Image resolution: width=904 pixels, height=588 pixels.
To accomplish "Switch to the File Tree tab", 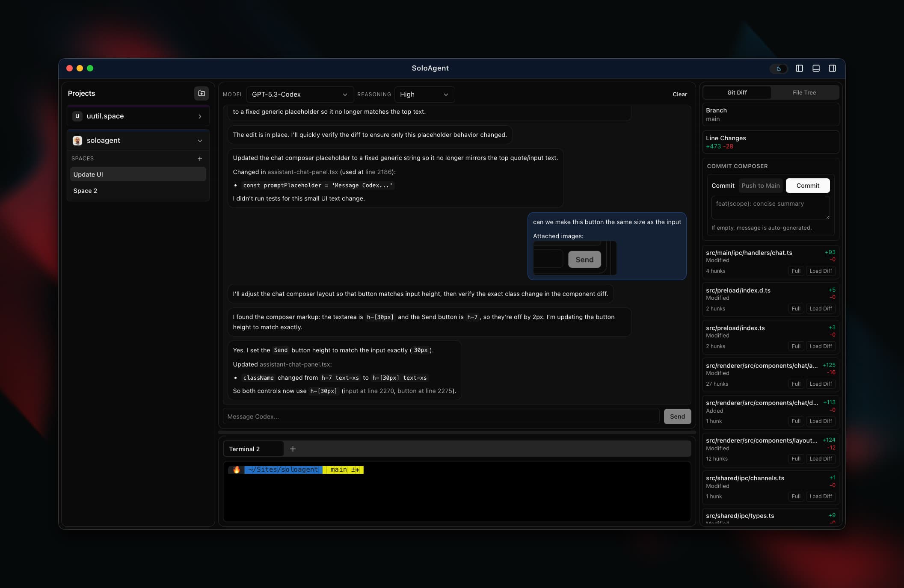I will tap(804, 92).
